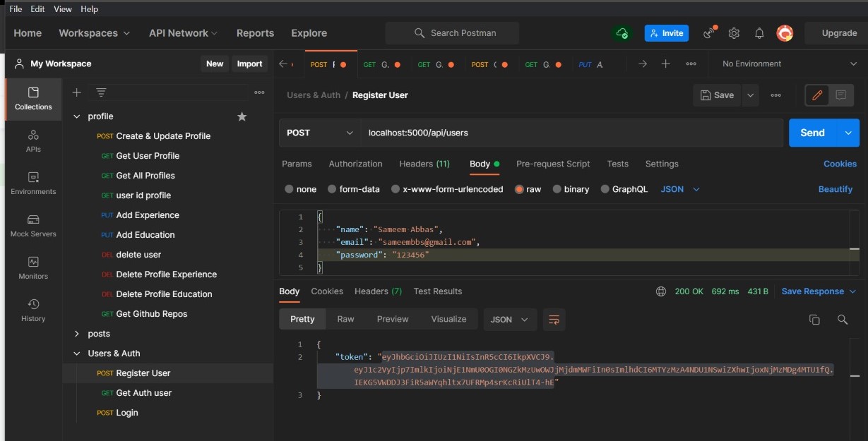Open the Save Response dropdown
868x441 pixels.
coord(819,291)
